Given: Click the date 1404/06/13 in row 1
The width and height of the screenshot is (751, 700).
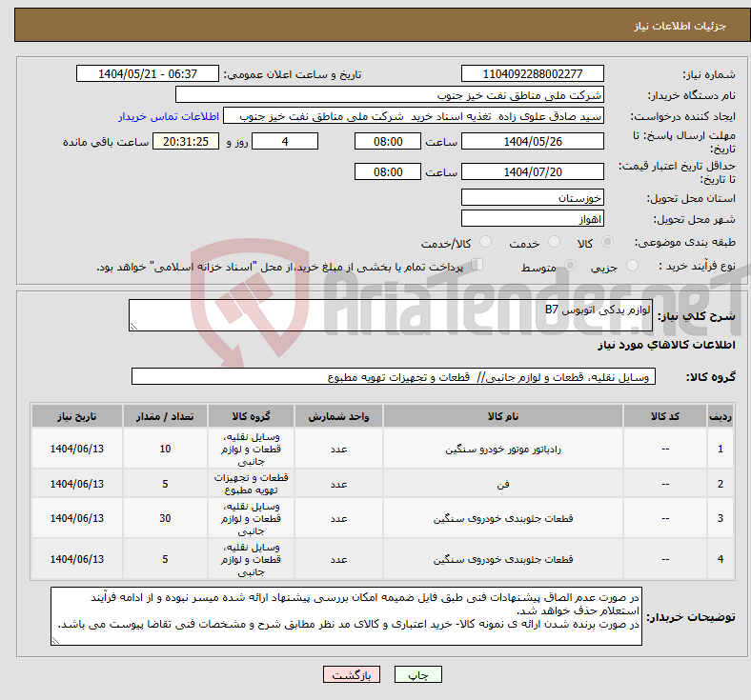Looking at the screenshot, I should [x=76, y=449].
